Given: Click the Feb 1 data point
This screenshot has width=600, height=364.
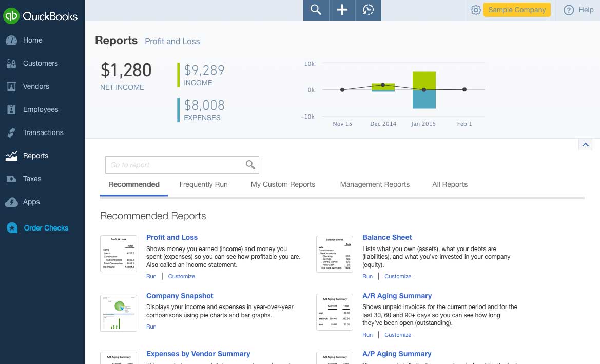Looking at the screenshot, I should (x=464, y=89).
